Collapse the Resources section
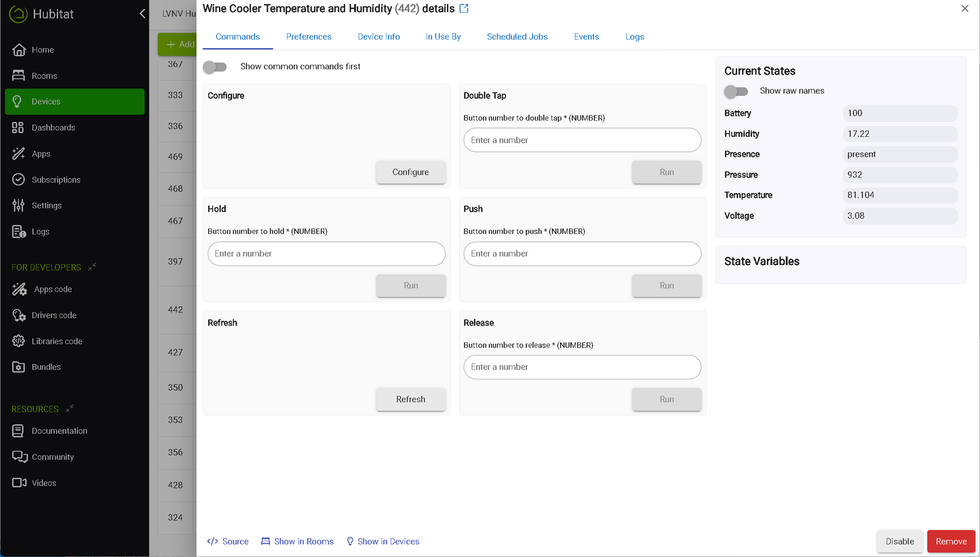This screenshot has height=557, width=980. pyautogui.click(x=70, y=409)
